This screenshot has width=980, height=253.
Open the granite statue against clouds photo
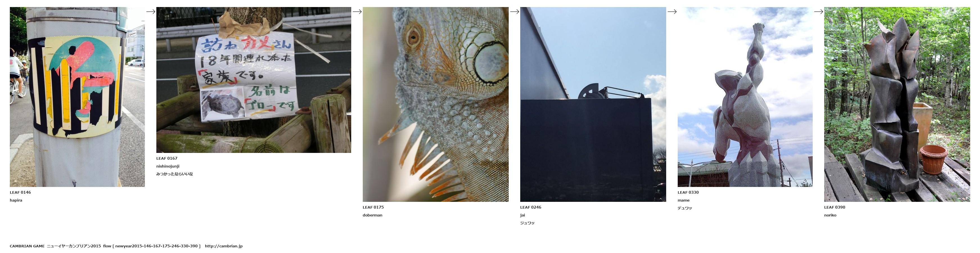point(745,97)
